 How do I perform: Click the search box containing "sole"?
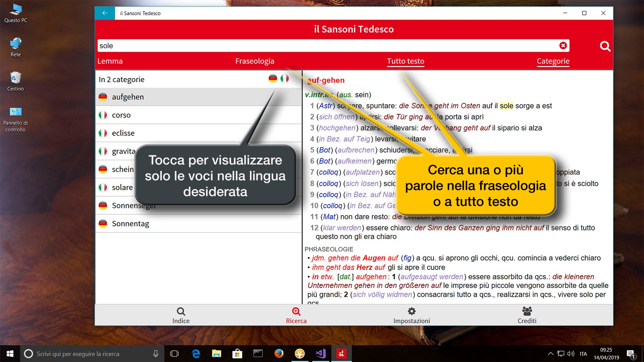tap(333, 46)
